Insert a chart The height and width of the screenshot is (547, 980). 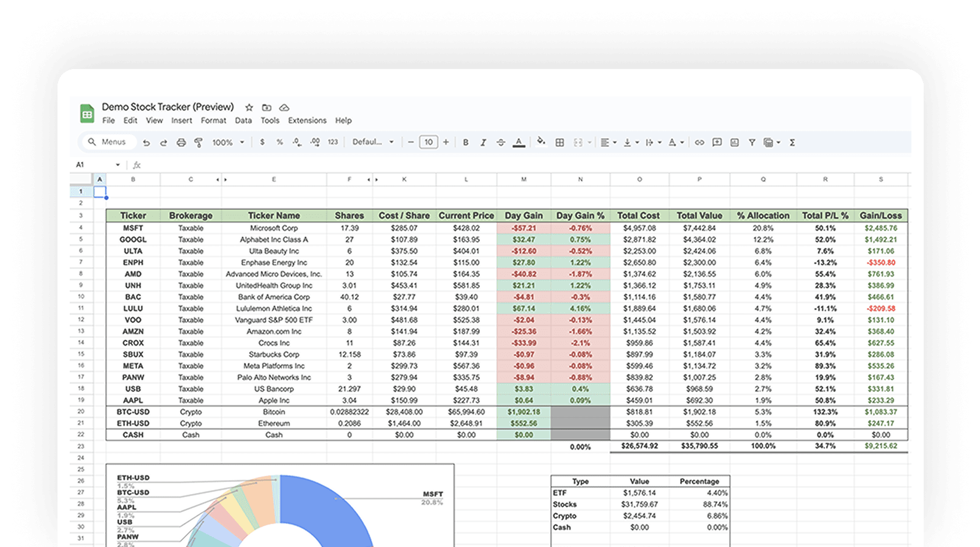(734, 142)
